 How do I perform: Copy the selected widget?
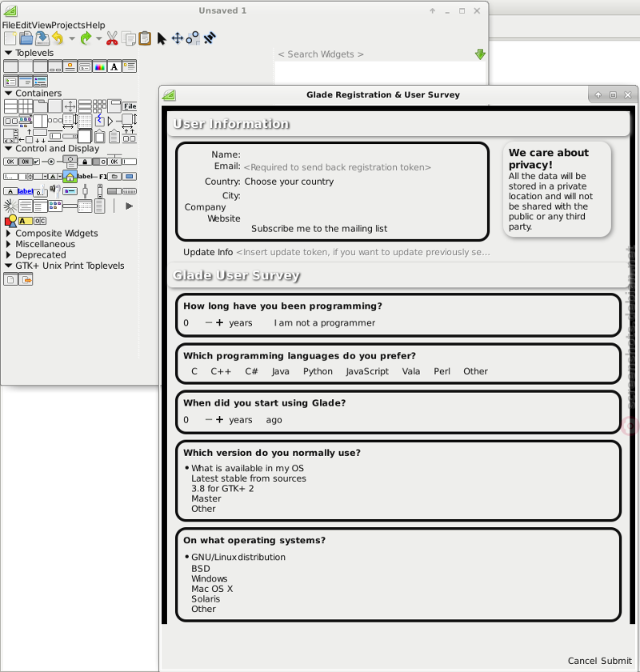tap(129, 38)
